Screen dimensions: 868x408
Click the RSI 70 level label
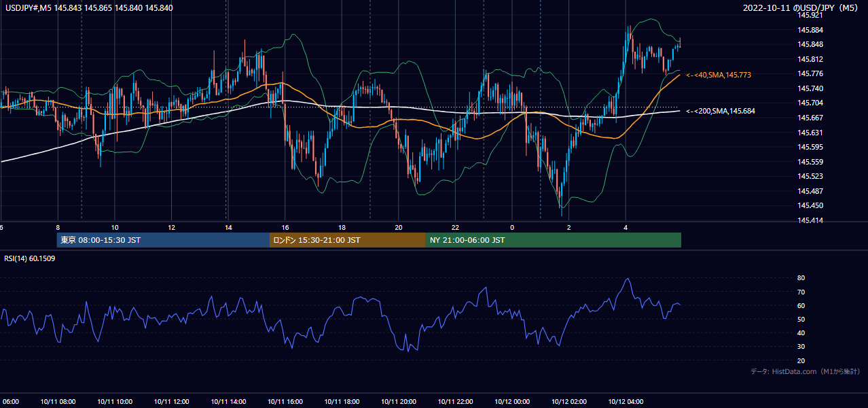tap(801, 292)
